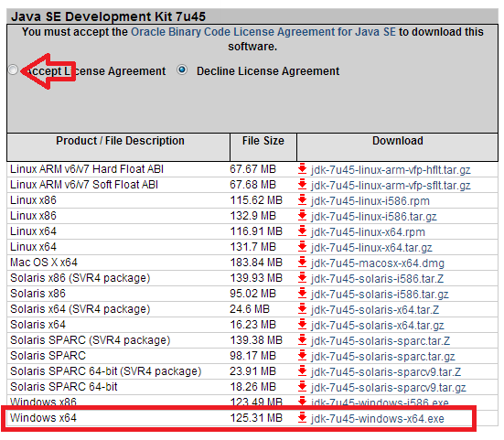
Task: Click download icon next to jdk-7u45-solaris-sparc.tar.gz
Action: pos(302,356)
